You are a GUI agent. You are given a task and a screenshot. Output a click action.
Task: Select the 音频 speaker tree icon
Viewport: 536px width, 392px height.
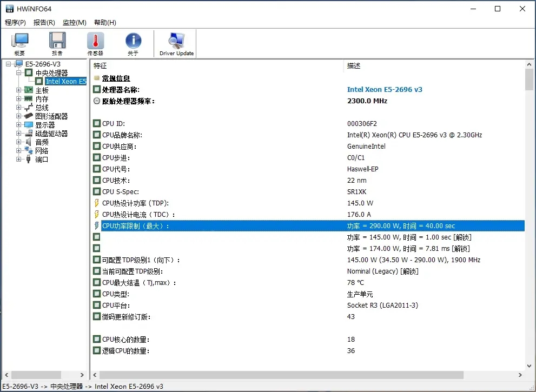(29, 142)
